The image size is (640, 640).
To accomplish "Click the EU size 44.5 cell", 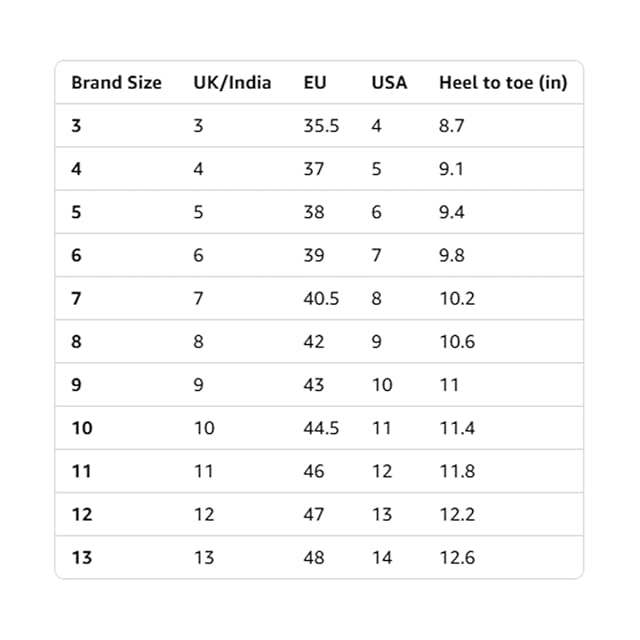I will [x=321, y=428].
